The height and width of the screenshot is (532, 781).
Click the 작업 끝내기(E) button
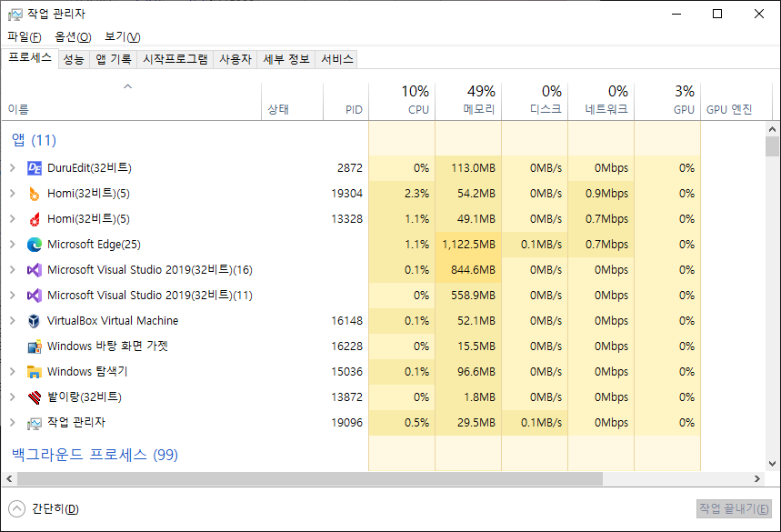pos(734,508)
